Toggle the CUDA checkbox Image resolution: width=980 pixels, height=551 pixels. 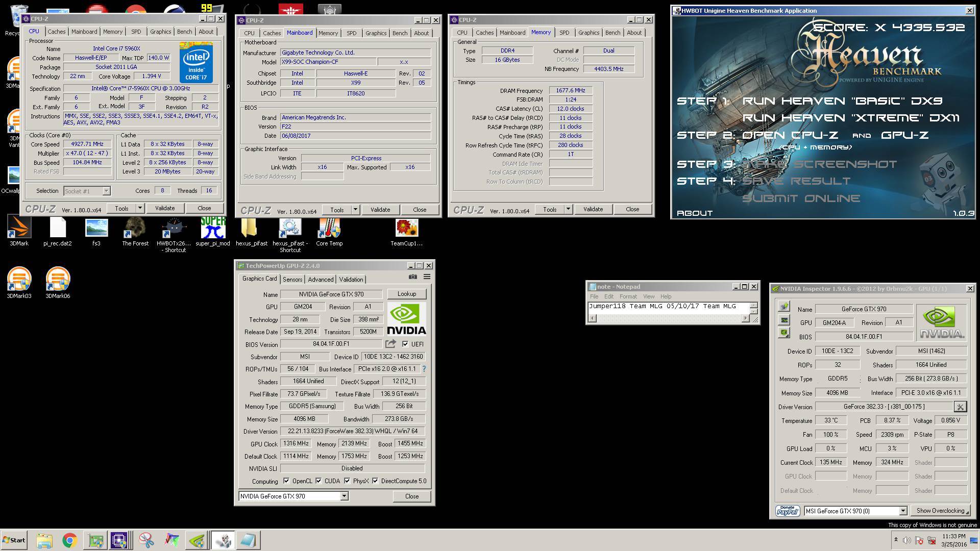pyautogui.click(x=318, y=481)
